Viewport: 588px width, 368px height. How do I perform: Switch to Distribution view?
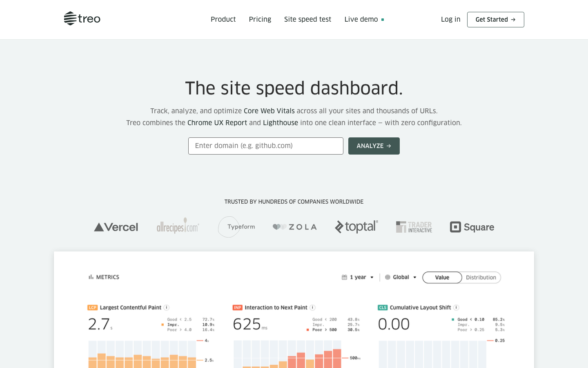click(481, 277)
